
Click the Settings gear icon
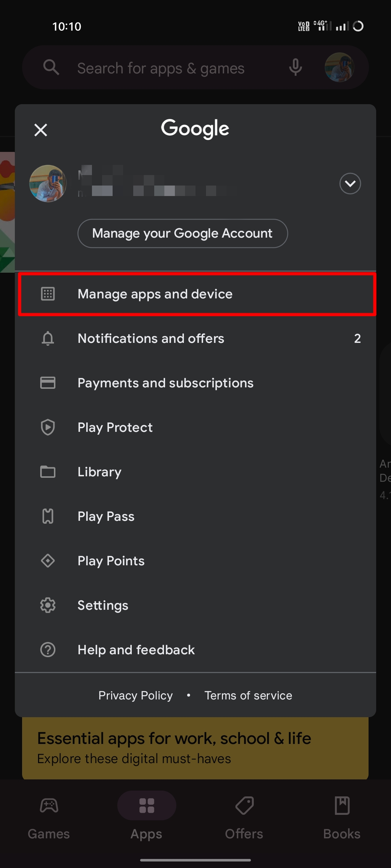point(47,605)
